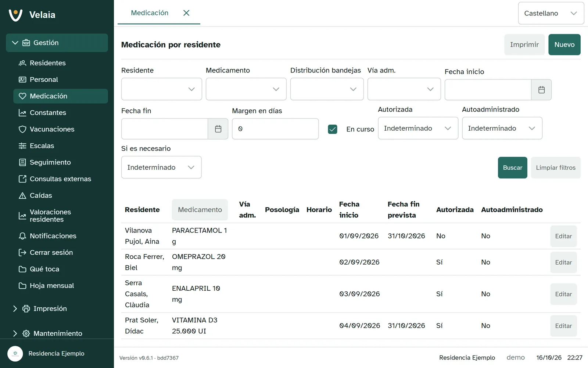Open the Autoadministrado Indeterminado dropdown
The image size is (588, 368).
tap(502, 128)
